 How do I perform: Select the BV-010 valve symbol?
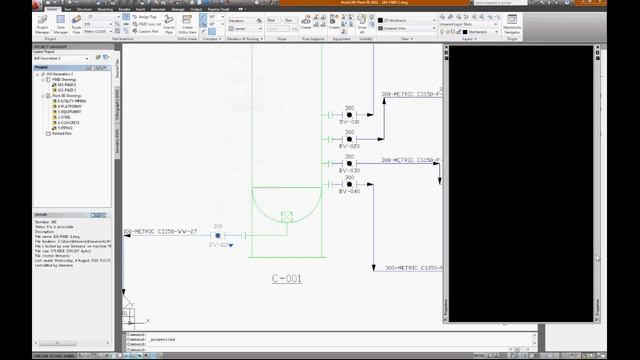[x=349, y=115]
